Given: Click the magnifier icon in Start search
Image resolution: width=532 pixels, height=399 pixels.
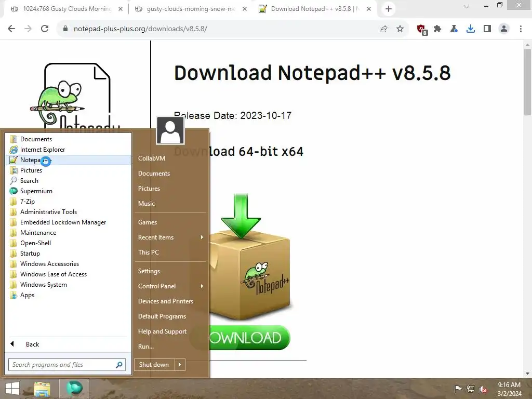Looking at the screenshot, I should point(119,365).
